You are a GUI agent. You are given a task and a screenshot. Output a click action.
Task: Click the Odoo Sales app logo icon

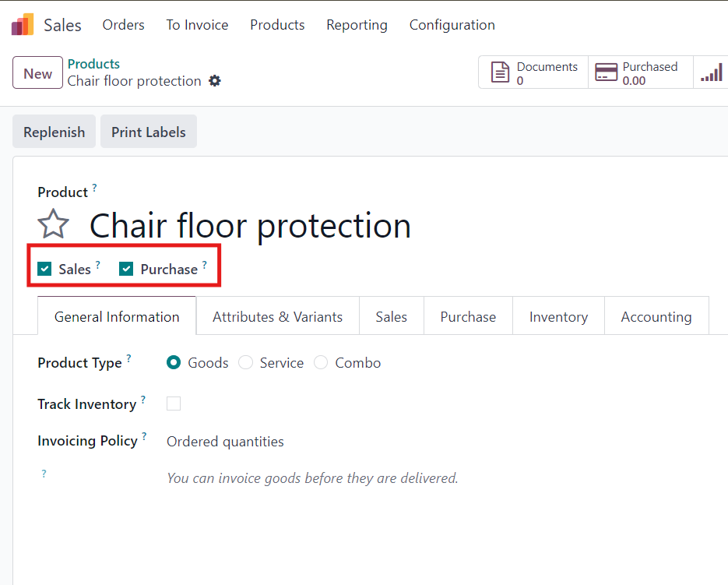(x=23, y=25)
